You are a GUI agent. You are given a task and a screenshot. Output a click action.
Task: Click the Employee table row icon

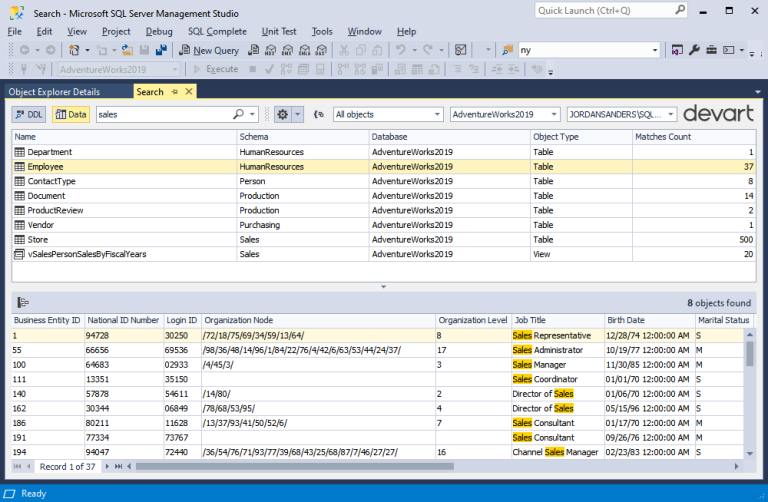pos(19,166)
